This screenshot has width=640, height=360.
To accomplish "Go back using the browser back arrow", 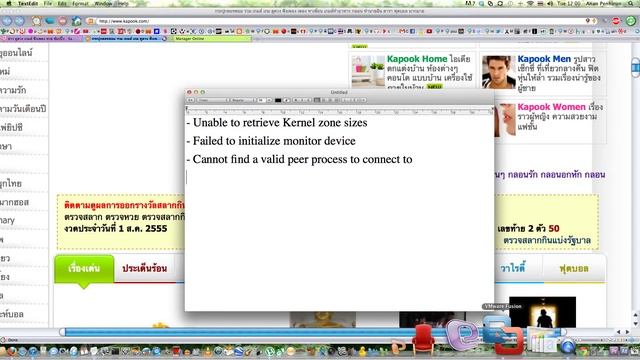I will point(7,21).
